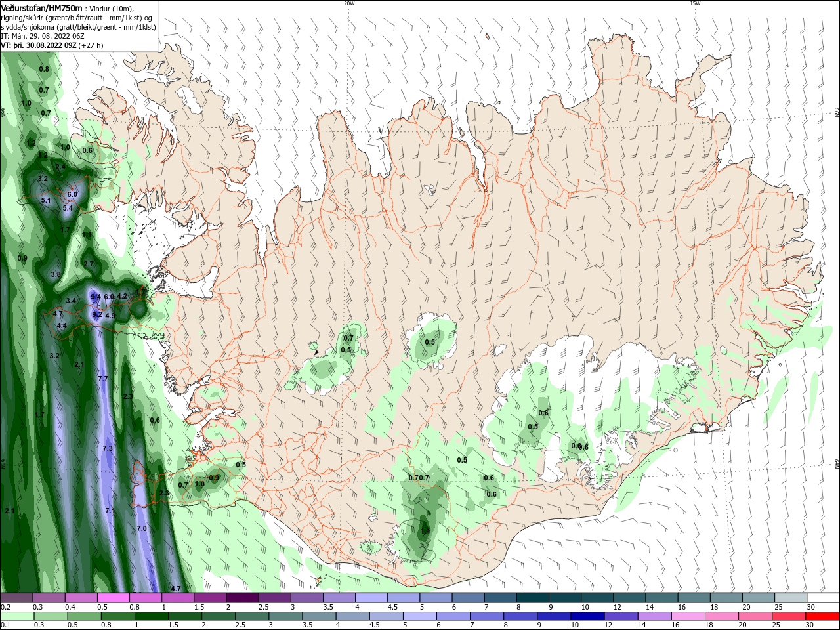This screenshot has width=840, height=630.
Task: Click the 1.9 value over the southern glacier
Action: pos(425,531)
